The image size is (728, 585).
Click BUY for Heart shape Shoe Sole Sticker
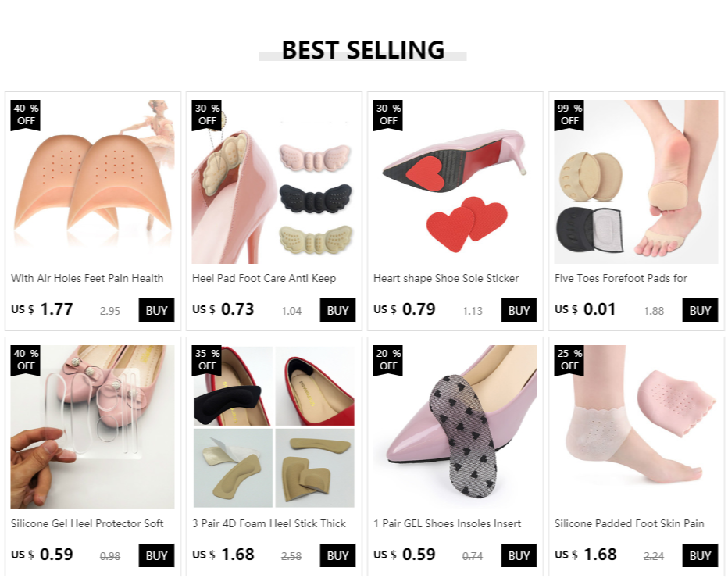pos(519,310)
